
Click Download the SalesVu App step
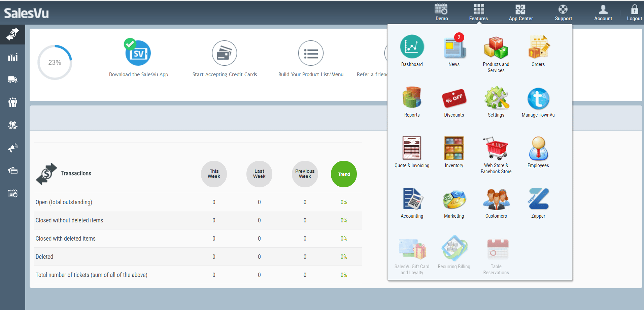coord(138,74)
